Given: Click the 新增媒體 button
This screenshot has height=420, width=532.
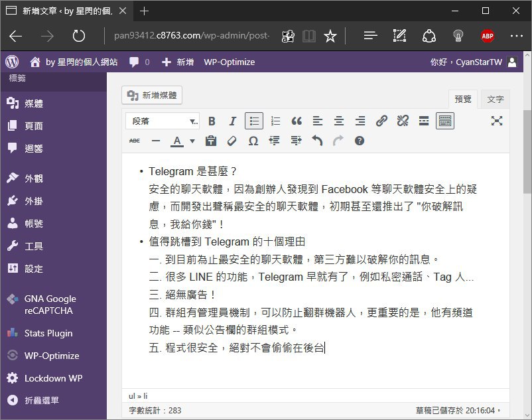Looking at the screenshot, I should click(152, 96).
